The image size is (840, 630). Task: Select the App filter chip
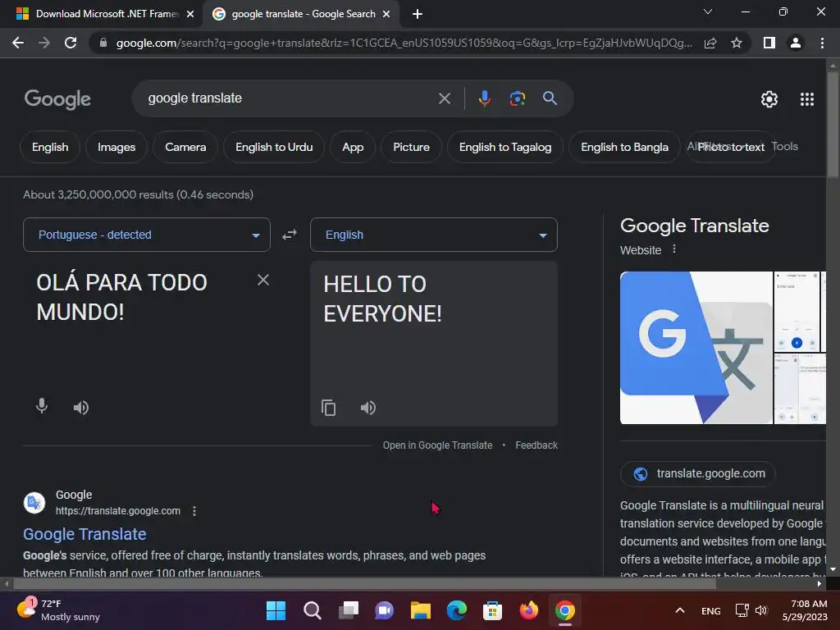(353, 147)
